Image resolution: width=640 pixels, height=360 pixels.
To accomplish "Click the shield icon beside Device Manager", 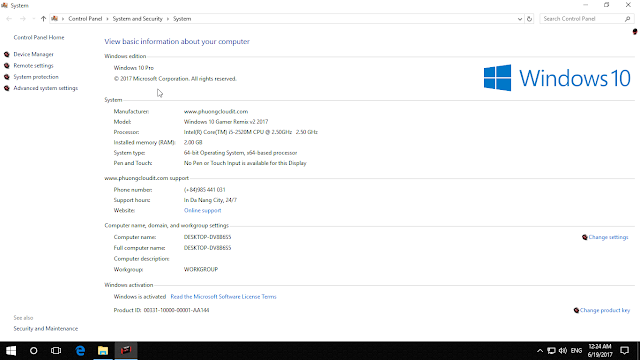I will click(7, 54).
